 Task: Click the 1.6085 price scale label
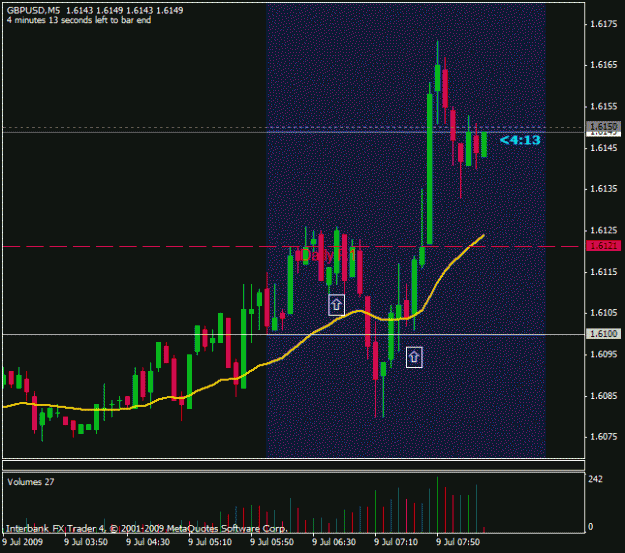click(603, 396)
